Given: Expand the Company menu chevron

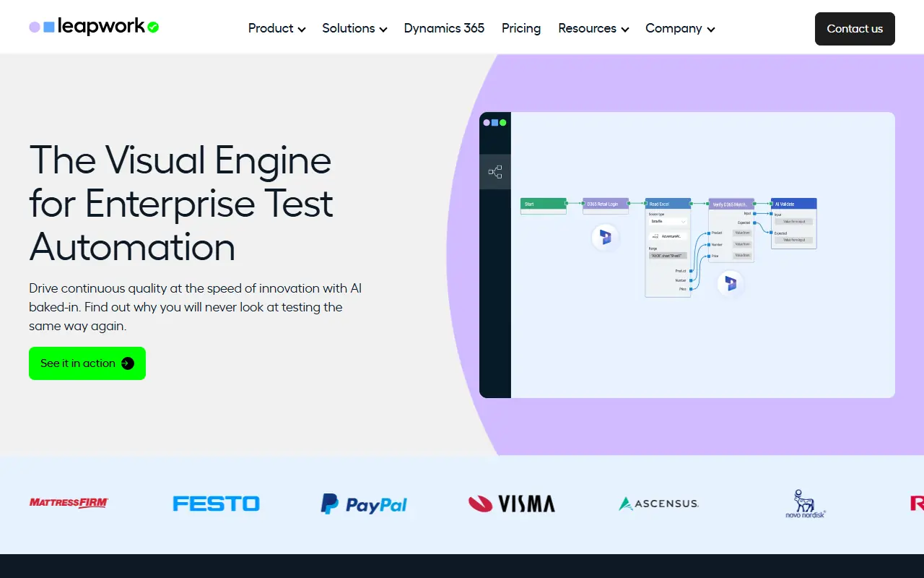Looking at the screenshot, I should point(711,30).
